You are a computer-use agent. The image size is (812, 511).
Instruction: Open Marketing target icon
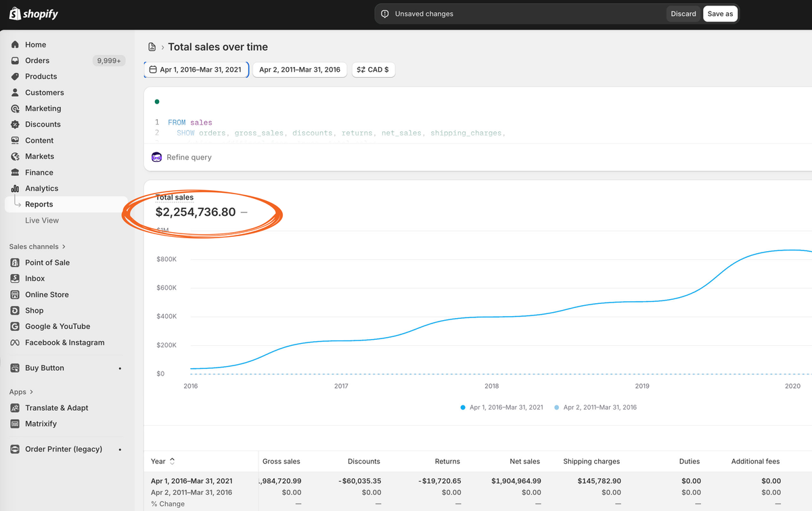tap(15, 108)
